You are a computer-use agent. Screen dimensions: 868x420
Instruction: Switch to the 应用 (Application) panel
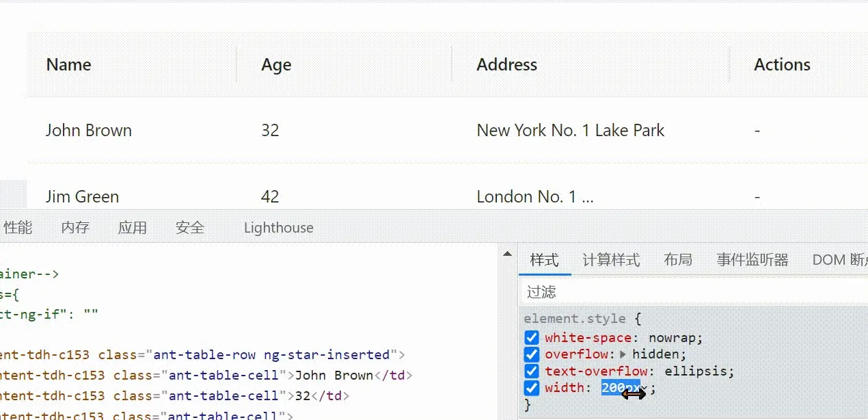click(133, 227)
